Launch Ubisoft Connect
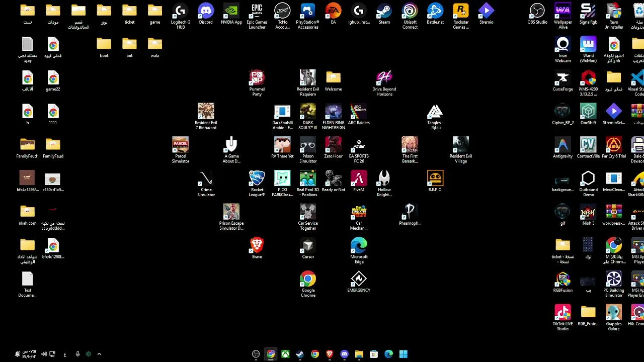The width and height of the screenshot is (644, 362). pyautogui.click(x=410, y=16)
